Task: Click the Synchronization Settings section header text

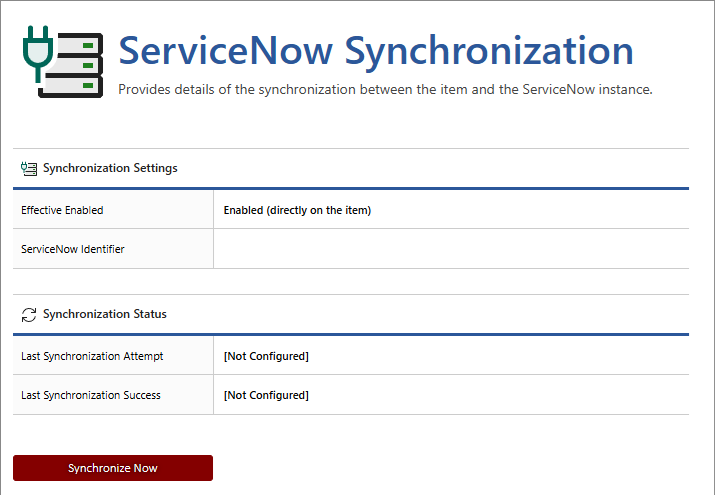Action: (110, 168)
